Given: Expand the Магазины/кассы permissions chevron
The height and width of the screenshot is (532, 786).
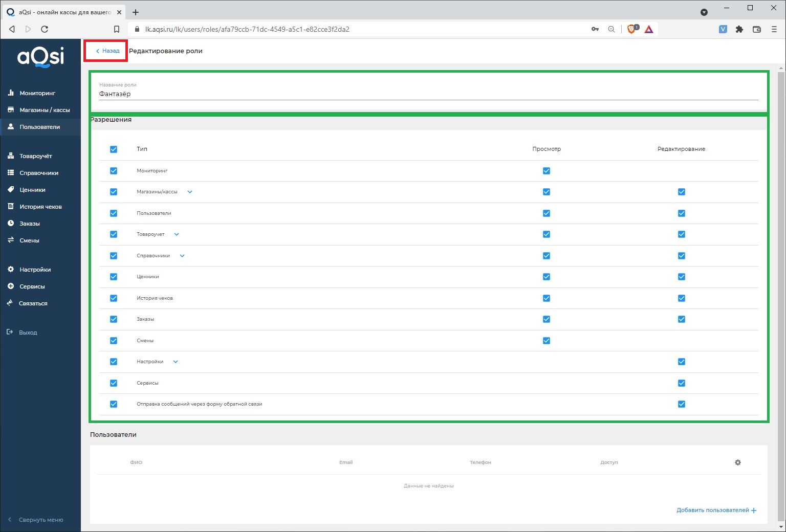Looking at the screenshot, I should 190,192.
